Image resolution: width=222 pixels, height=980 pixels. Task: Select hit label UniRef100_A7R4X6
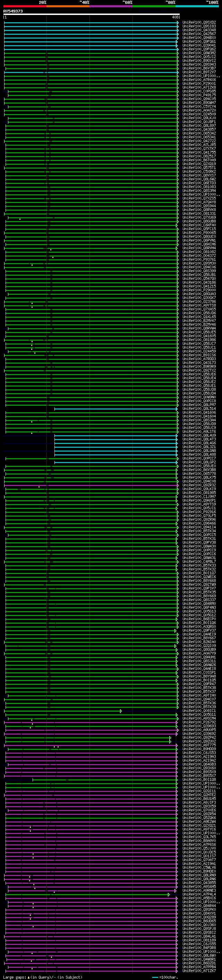click(x=199, y=80)
